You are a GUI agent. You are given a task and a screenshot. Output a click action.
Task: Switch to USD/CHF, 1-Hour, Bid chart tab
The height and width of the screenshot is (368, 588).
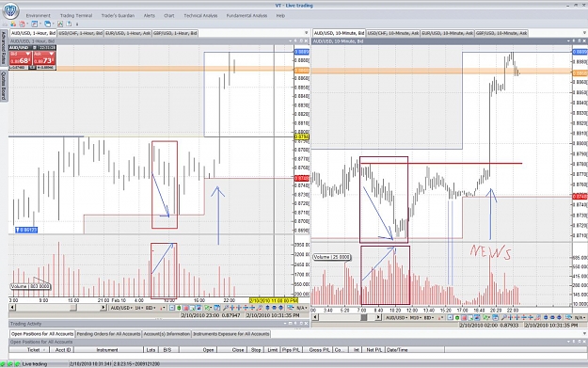click(x=80, y=33)
